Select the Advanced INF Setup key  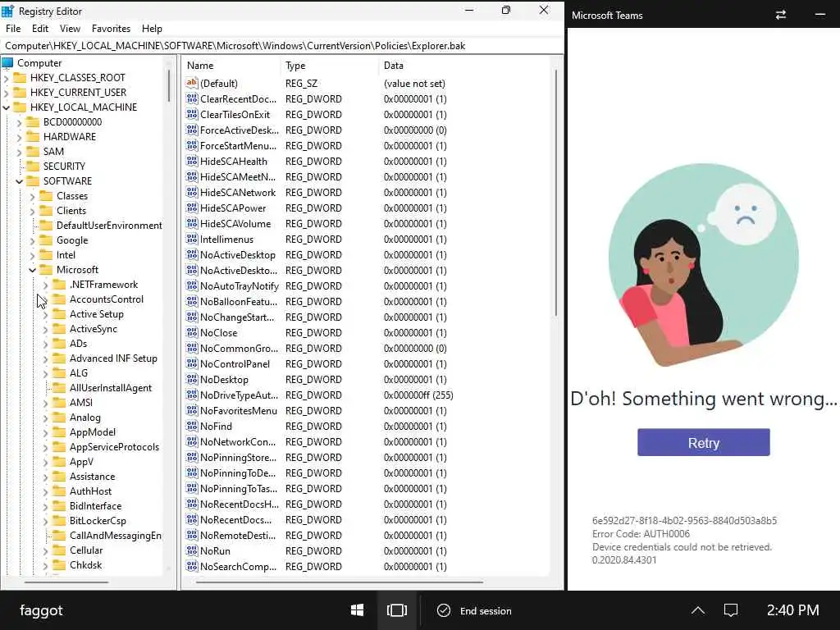(113, 358)
